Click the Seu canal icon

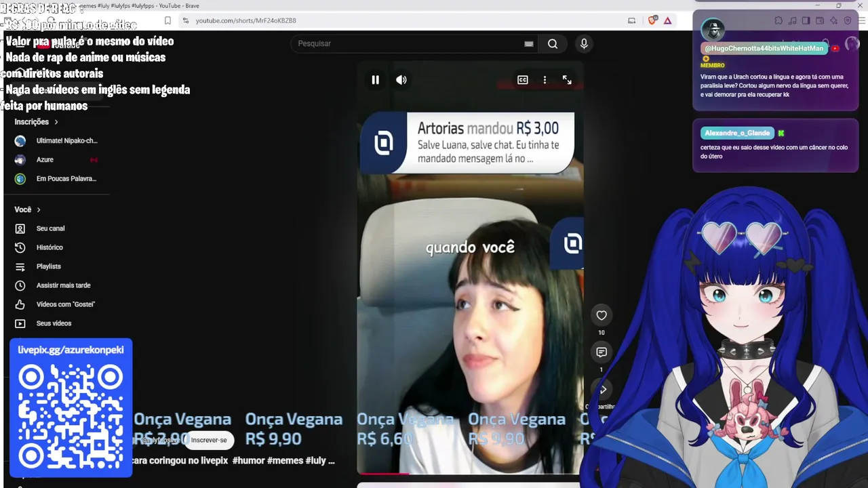tap(20, 229)
